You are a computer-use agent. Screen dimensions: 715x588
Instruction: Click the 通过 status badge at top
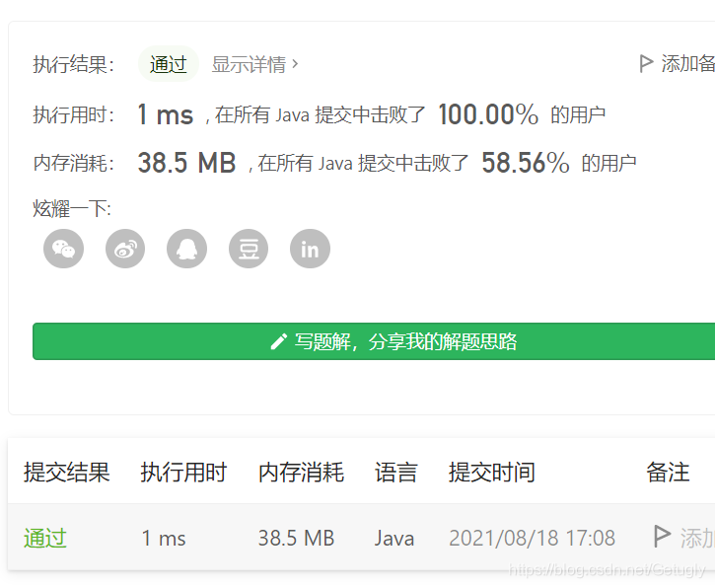(169, 64)
